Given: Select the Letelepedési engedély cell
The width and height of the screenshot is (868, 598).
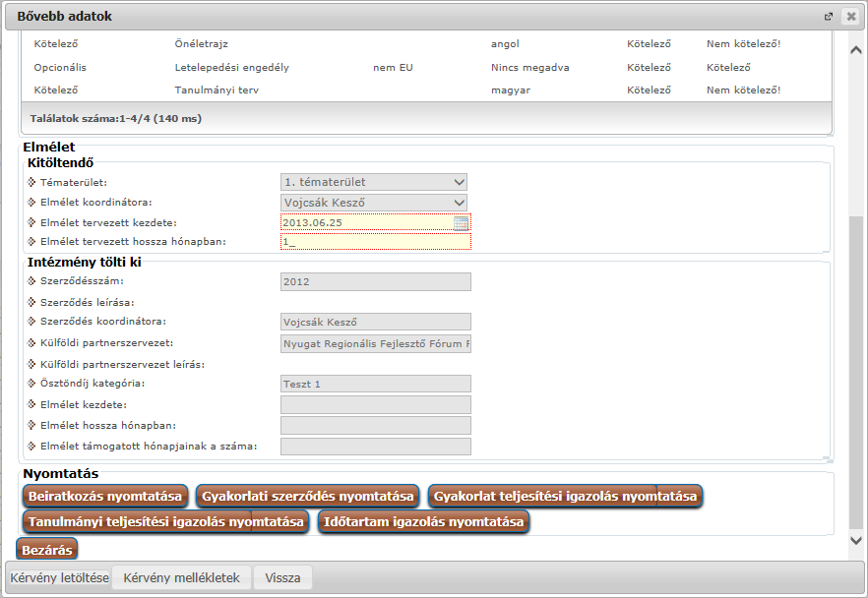Looking at the screenshot, I should tap(232, 68).
